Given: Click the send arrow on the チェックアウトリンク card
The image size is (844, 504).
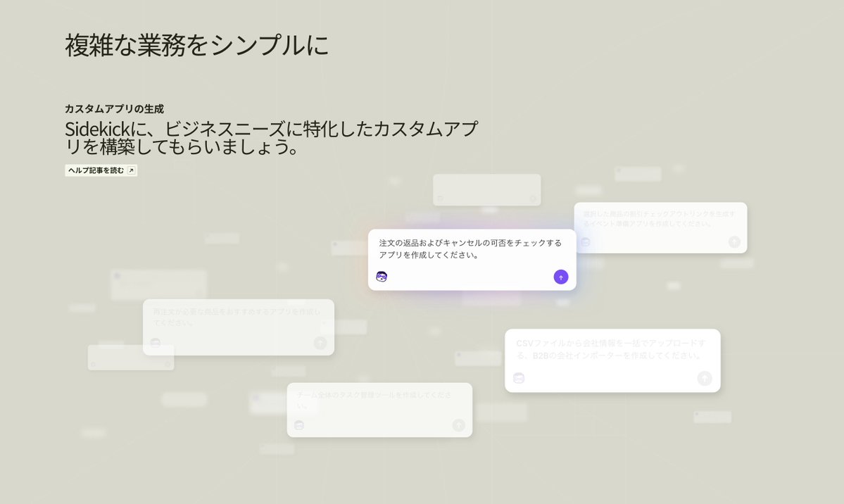Looking at the screenshot, I should [734, 241].
